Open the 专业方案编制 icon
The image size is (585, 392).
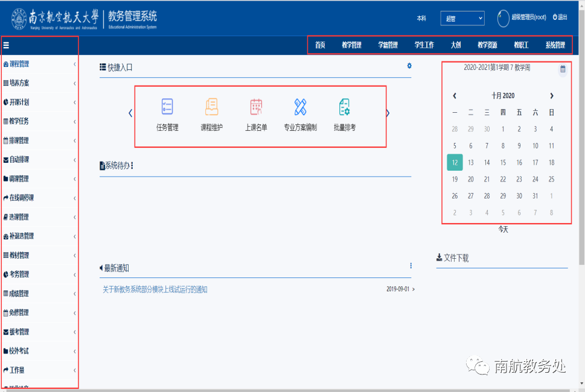300,107
